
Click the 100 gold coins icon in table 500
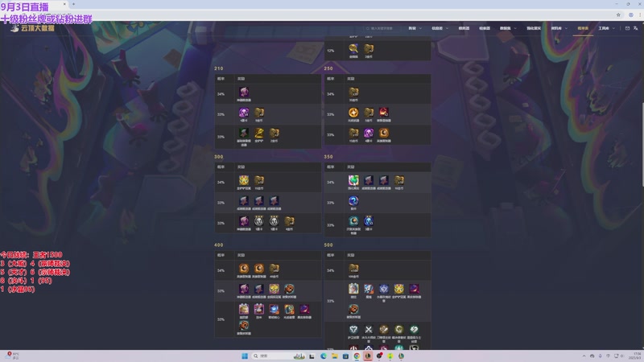click(x=353, y=268)
